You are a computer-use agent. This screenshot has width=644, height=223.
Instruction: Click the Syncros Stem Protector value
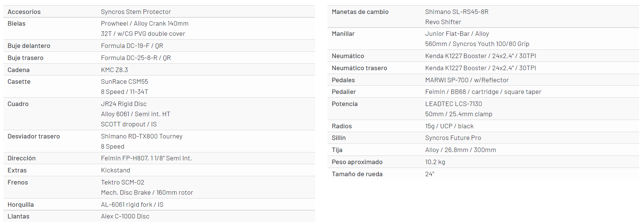136,12
